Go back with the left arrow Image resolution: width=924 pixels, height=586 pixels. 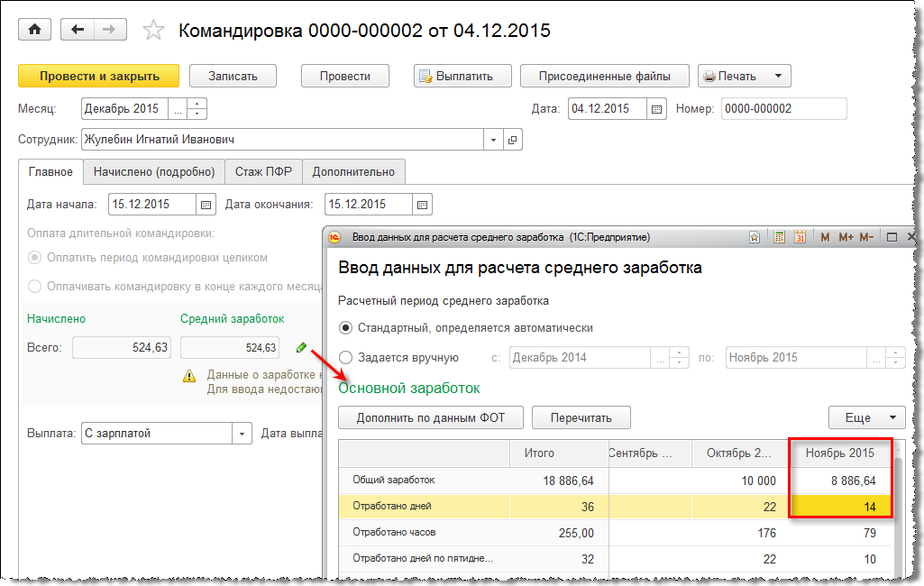(x=78, y=30)
